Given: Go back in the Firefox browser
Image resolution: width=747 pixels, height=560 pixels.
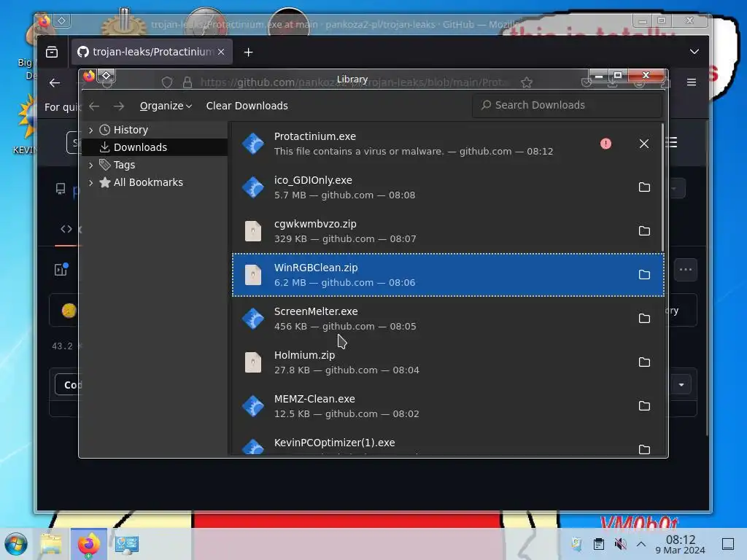Looking at the screenshot, I should click(x=55, y=83).
